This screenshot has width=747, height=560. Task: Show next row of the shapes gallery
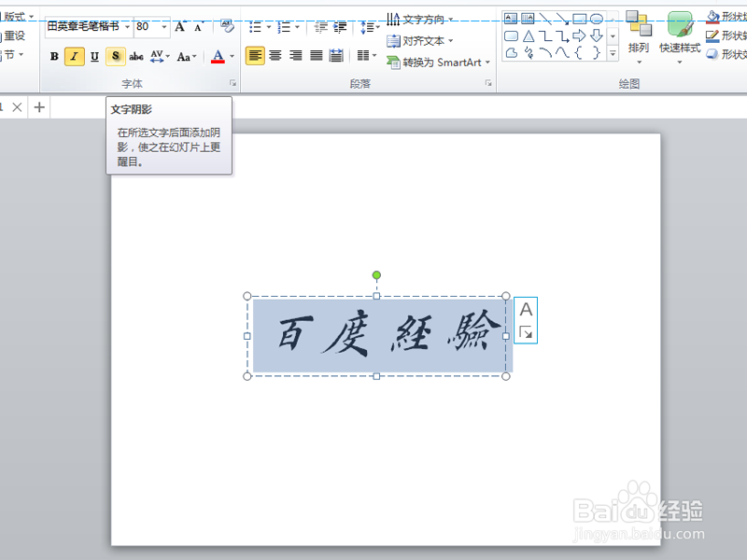[613, 36]
